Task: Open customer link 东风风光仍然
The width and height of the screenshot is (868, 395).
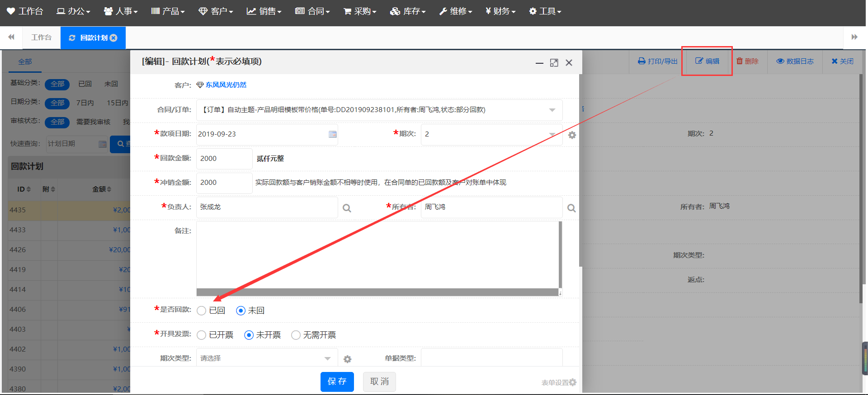Action: (x=226, y=85)
